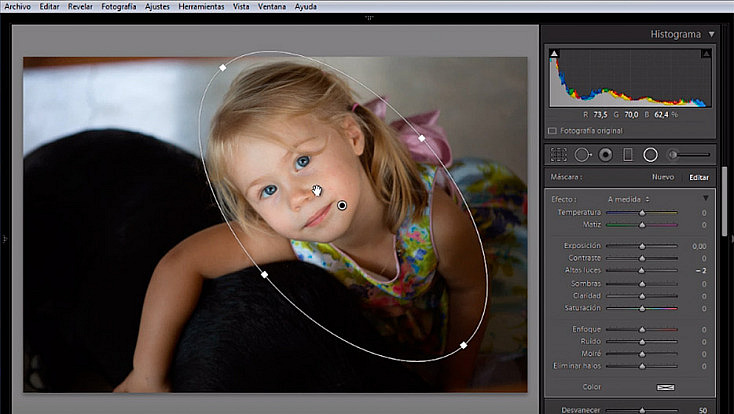Adjust the Sombras slider handle
Viewport: 734px width, 414px height.
[642, 284]
